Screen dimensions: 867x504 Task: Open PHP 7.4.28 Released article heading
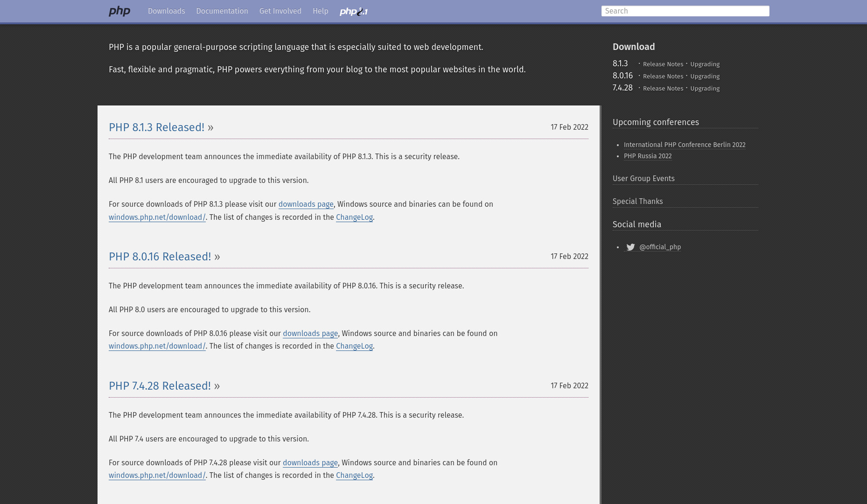pyautogui.click(x=160, y=386)
